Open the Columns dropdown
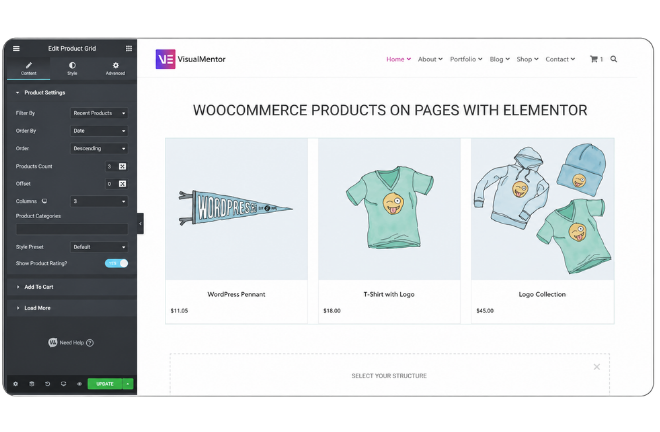The image size is (660, 432). tap(99, 201)
